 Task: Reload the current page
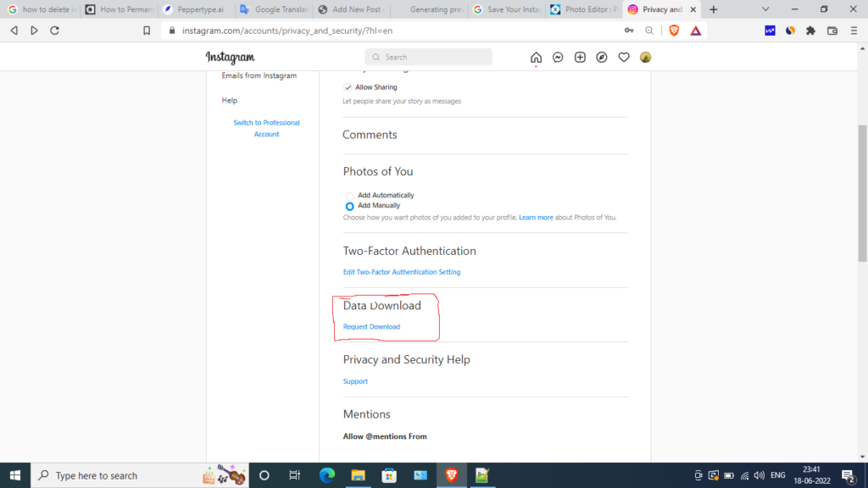(x=54, y=30)
